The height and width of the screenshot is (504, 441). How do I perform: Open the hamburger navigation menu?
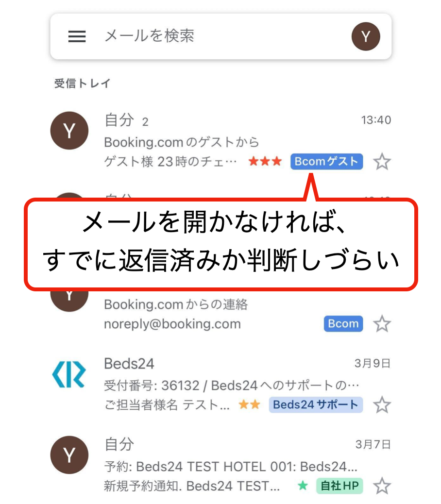click(x=77, y=36)
